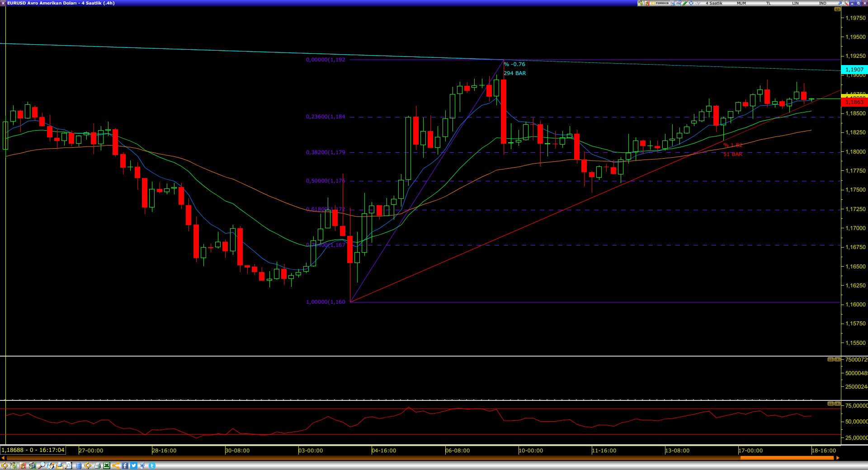This screenshot has height=470, width=868.
Task: Open the IND indicators option
Action: 822,3
